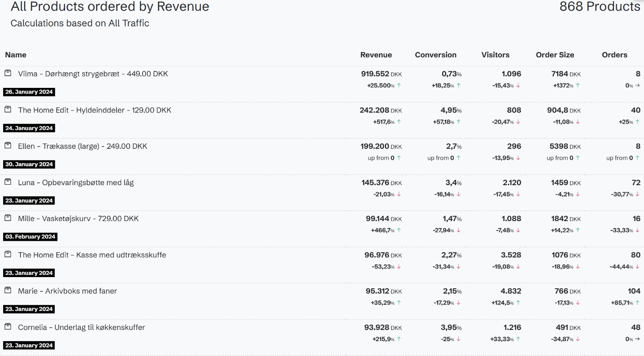The height and width of the screenshot is (356, 644).
Task: Sort table by the Order Size column header
Action: (555, 55)
